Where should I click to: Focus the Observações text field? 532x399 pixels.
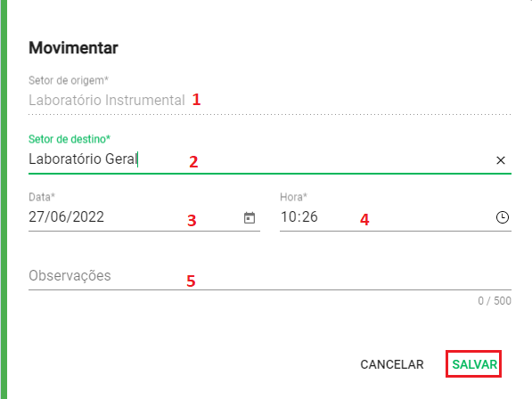pos(270,276)
